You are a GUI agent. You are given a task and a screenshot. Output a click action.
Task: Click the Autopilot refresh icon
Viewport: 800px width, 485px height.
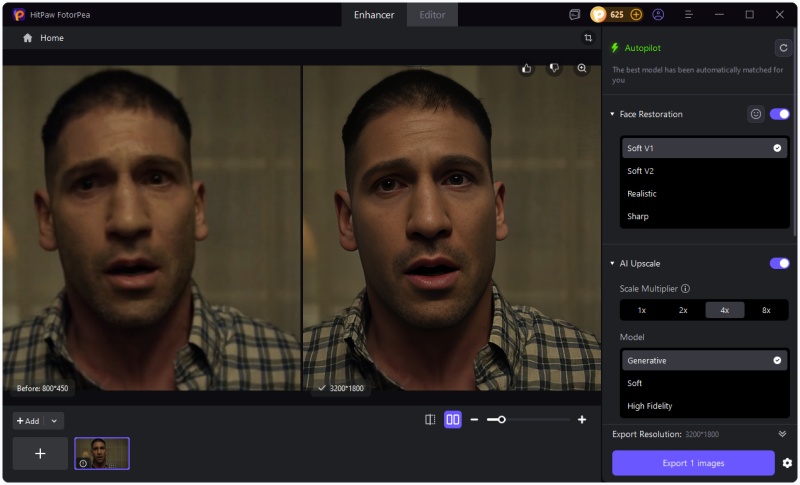[x=782, y=48]
